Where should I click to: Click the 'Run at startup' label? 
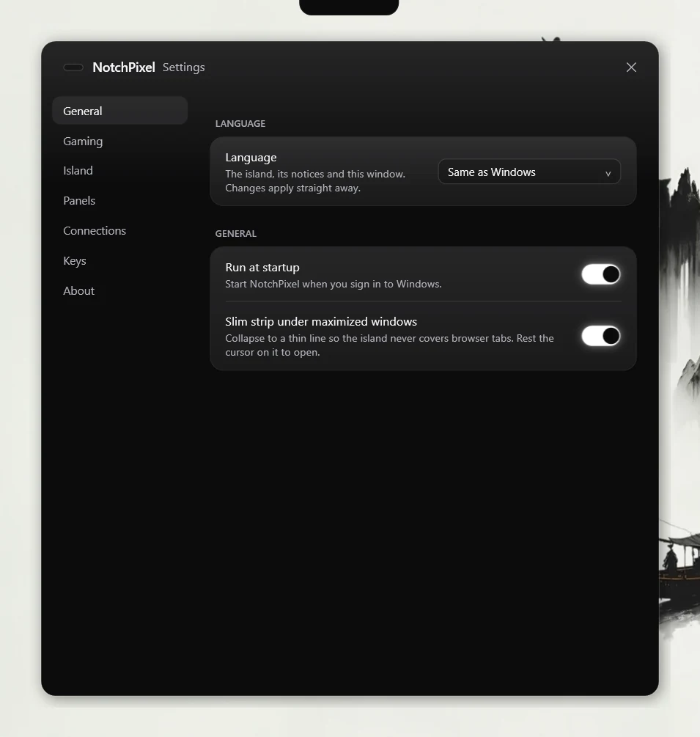(262, 268)
